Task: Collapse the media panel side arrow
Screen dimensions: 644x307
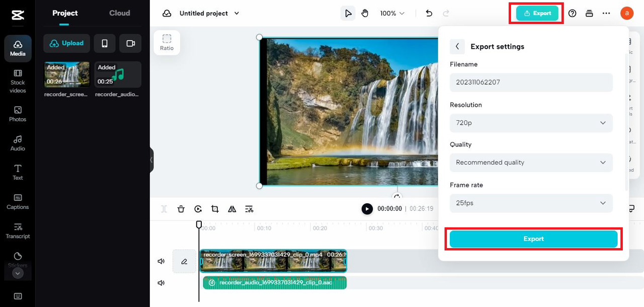Action: click(x=151, y=160)
